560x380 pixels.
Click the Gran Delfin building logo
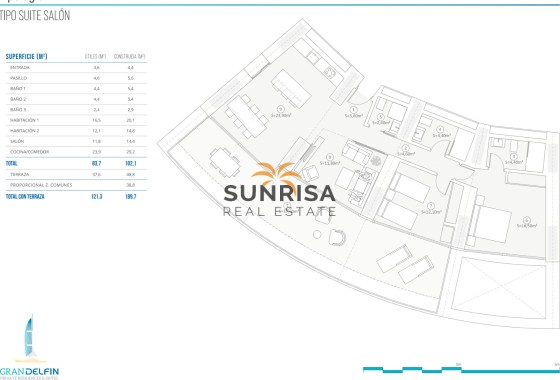coord(30,338)
